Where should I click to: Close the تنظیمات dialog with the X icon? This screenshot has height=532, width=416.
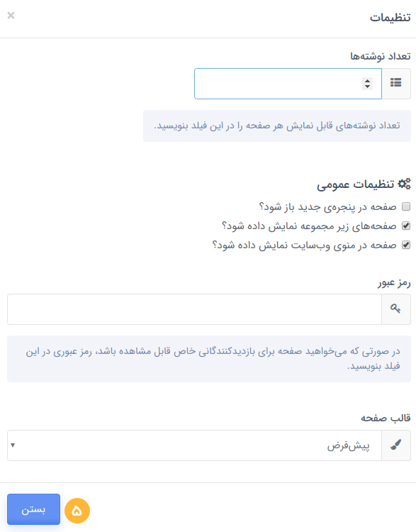(x=11, y=16)
